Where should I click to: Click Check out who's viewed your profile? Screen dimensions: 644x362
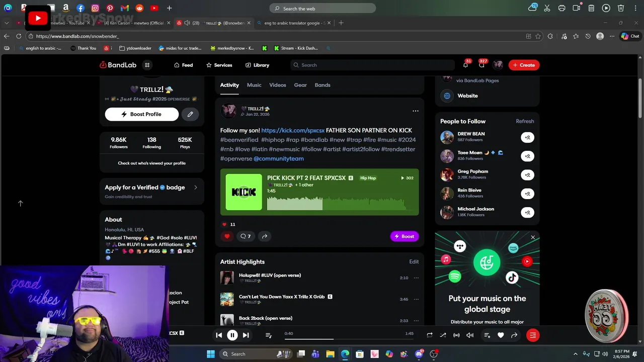click(x=151, y=163)
